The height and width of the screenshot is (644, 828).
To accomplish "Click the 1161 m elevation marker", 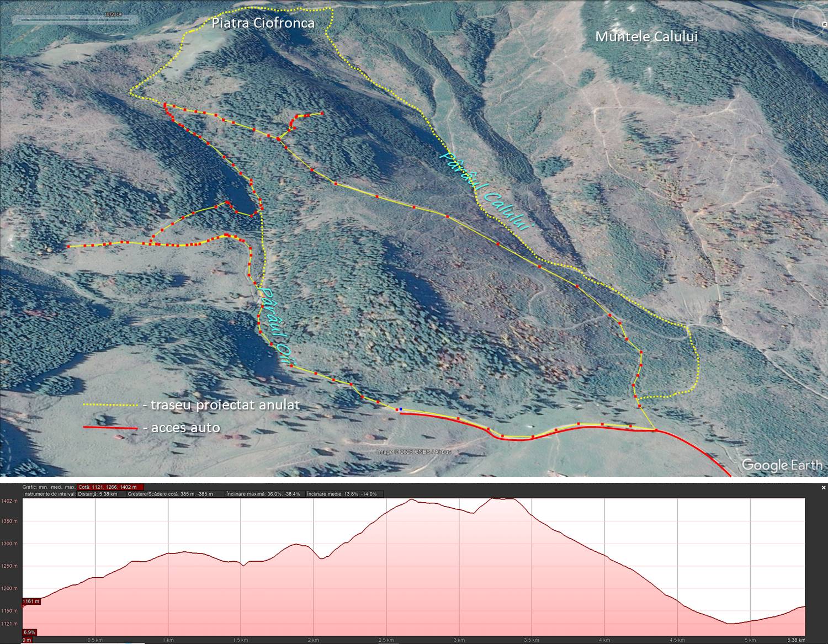I will tap(31, 602).
